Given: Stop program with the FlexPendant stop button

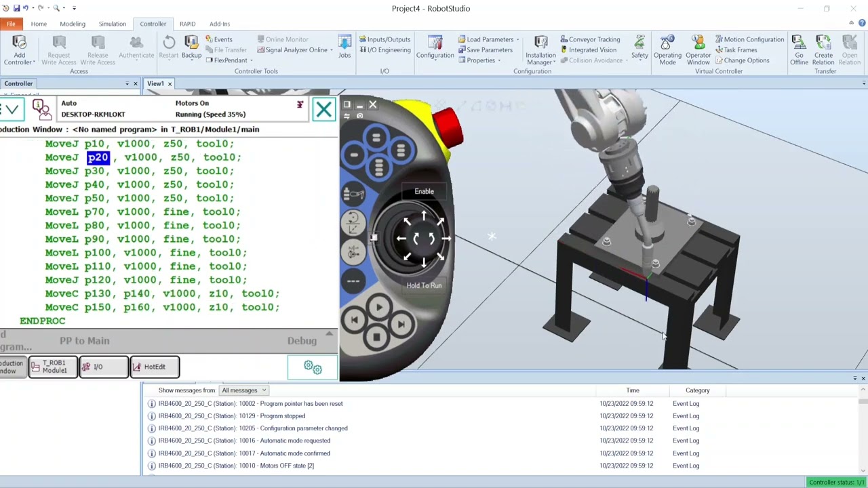Looking at the screenshot, I should click(x=377, y=336).
